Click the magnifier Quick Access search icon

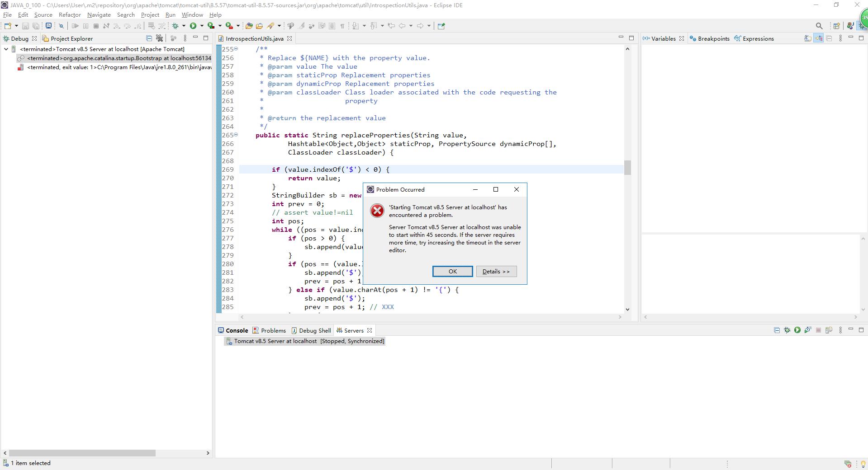pyautogui.click(x=819, y=26)
